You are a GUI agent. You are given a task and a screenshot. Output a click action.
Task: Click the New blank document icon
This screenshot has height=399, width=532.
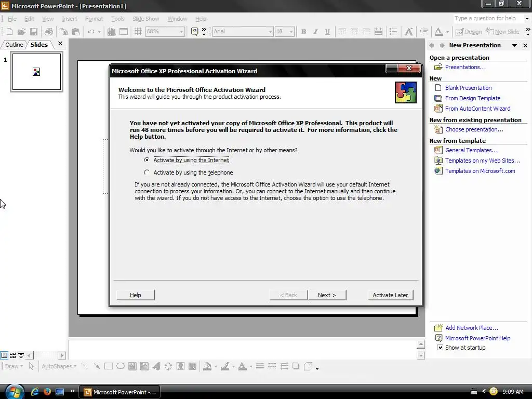pos(9,32)
